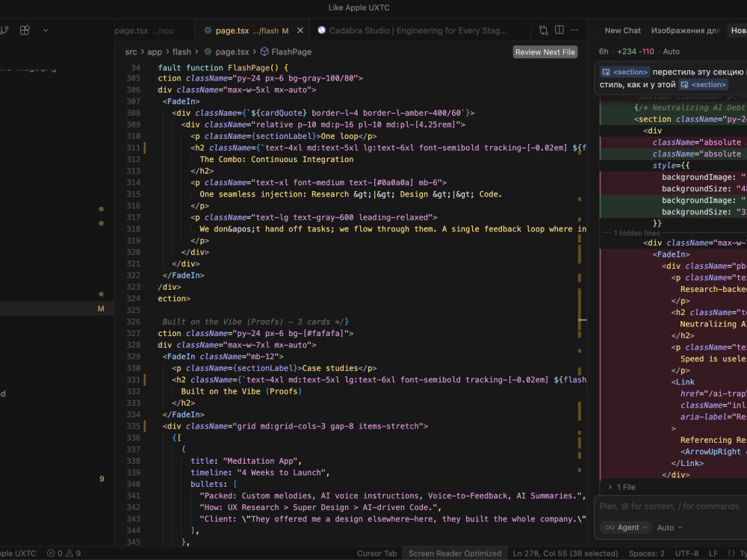The width and height of the screenshot is (747, 560).
Task: Open the Extensions icon in the sidebar header
Action: pos(25,31)
